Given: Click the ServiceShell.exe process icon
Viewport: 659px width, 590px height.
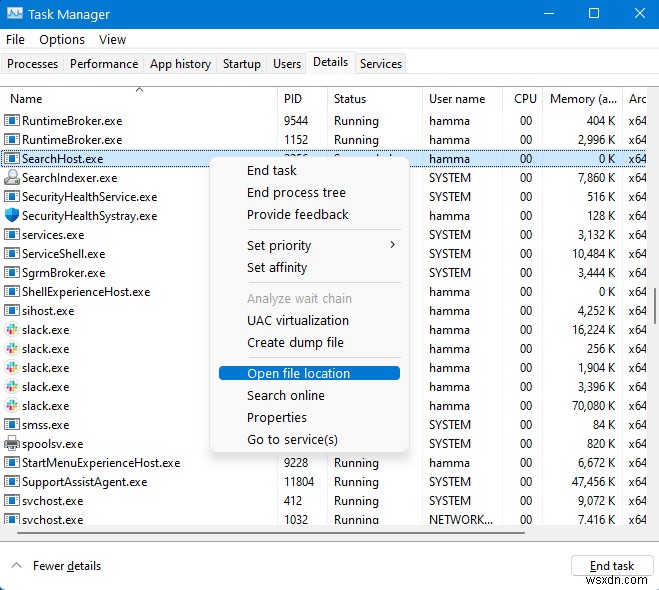Looking at the screenshot, I should click(12, 253).
